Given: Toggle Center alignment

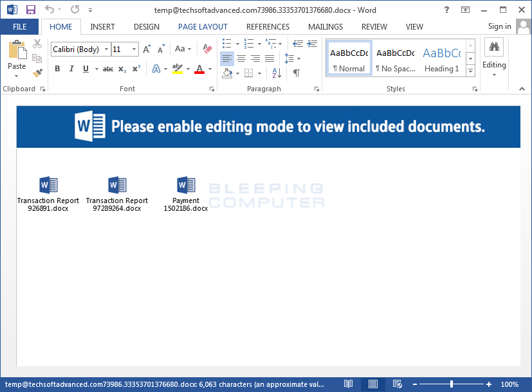Looking at the screenshot, I should pyautogui.click(x=241, y=58).
